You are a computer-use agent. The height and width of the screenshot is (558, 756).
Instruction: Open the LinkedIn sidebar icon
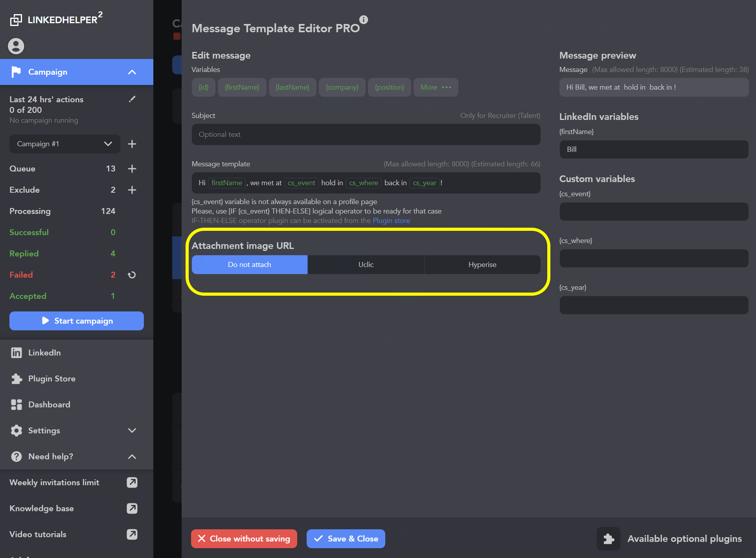(x=16, y=353)
